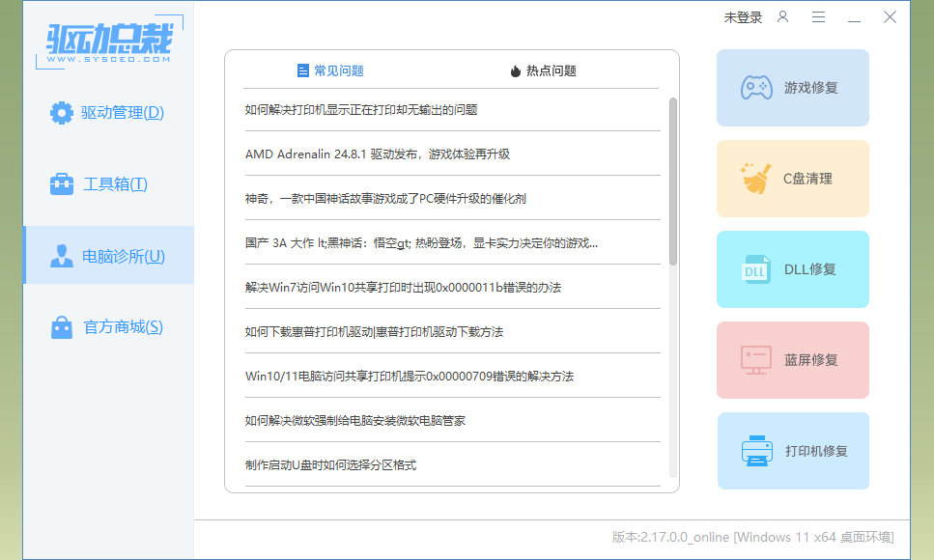Click the DLL file icon
The image size is (934, 560).
[x=755, y=269]
